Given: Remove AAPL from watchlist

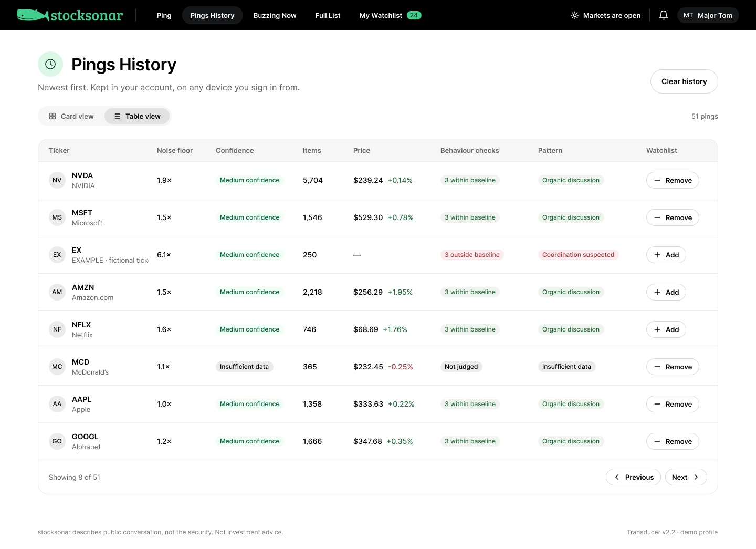Looking at the screenshot, I should coord(673,404).
